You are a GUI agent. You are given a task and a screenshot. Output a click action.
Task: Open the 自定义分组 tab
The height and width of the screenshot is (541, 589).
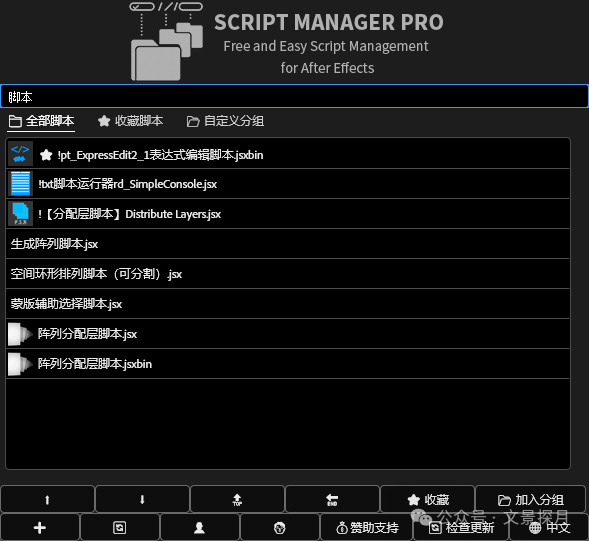pyautogui.click(x=225, y=121)
